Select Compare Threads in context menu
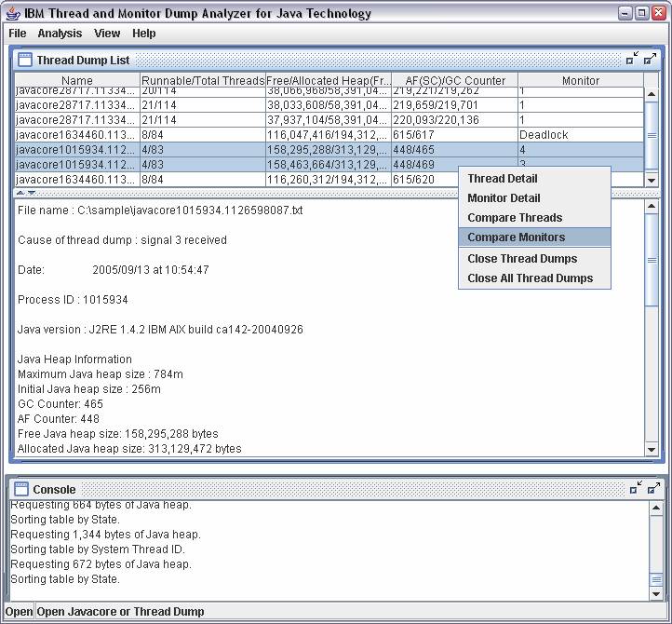The width and height of the screenshot is (672, 624). pyautogui.click(x=534, y=217)
